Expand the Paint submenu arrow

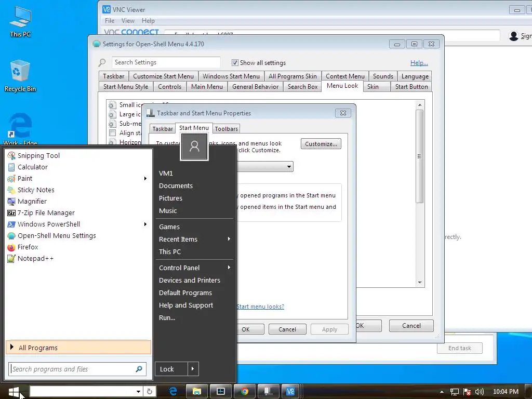coord(145,179)
